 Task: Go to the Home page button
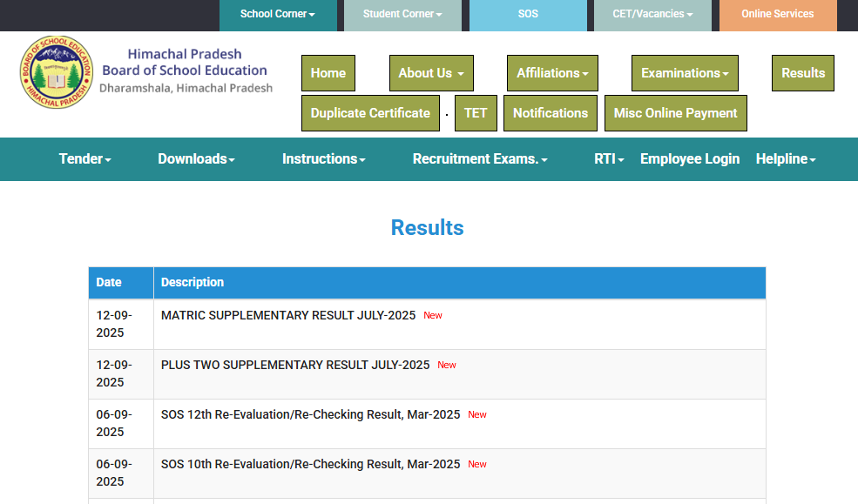[328, 73]
